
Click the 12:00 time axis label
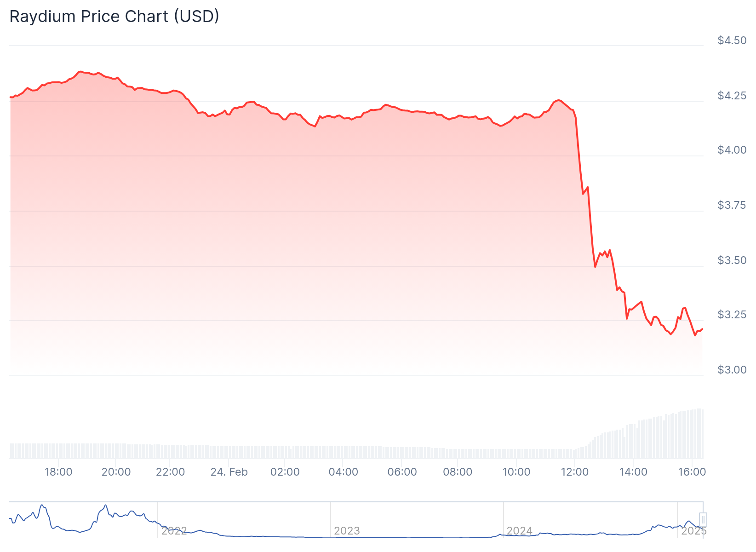(574, 472)
